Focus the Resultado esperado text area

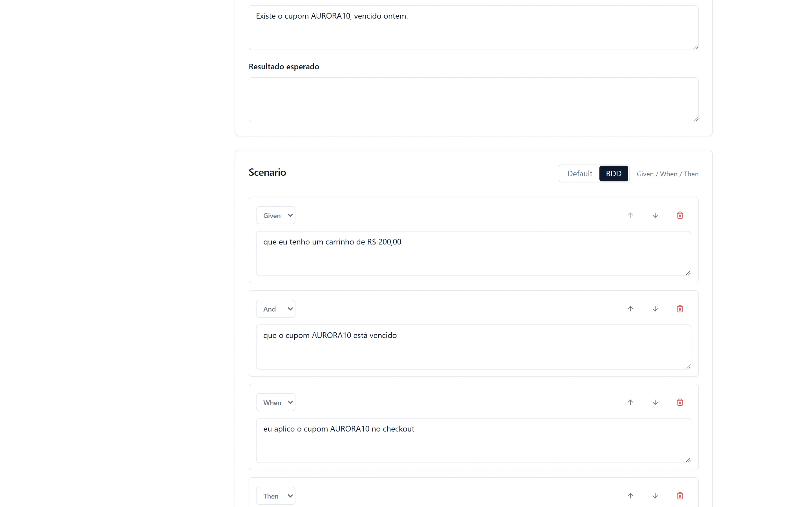click(x=473, y=100)
